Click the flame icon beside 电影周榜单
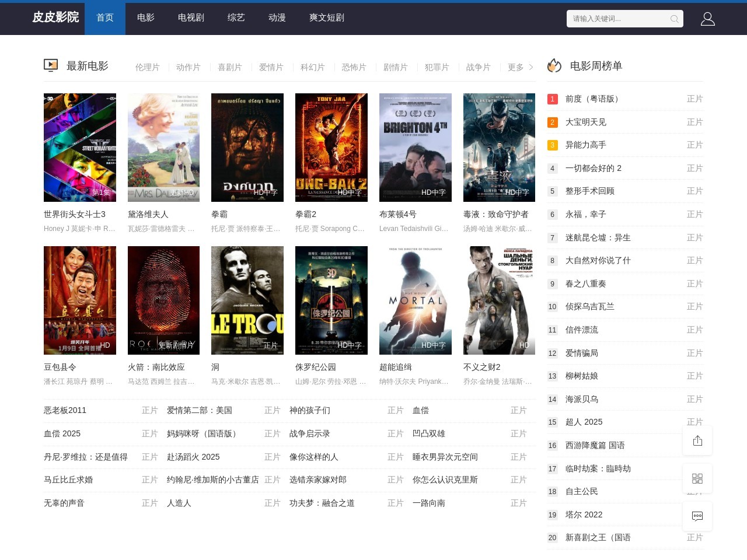The width and height of the screenshot is (747, 560). point(553,65)
